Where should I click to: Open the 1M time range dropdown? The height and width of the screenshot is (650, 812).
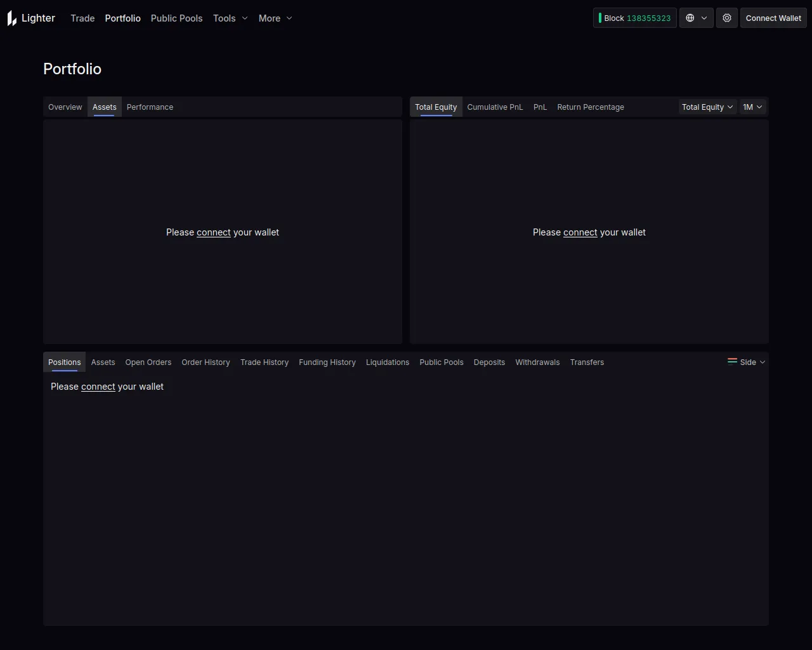click(752, 107)
